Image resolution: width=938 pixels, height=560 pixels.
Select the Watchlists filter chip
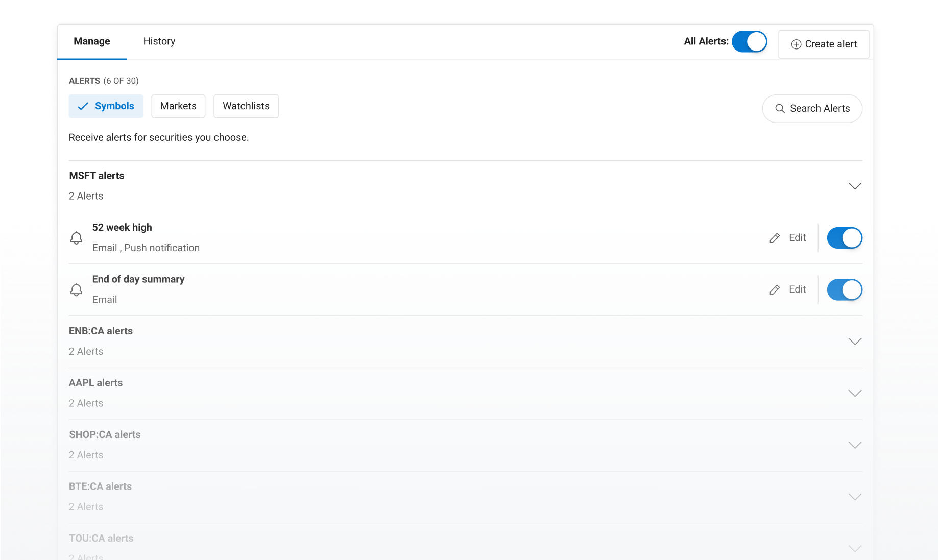pyautogui.click(x=246, y=106)
